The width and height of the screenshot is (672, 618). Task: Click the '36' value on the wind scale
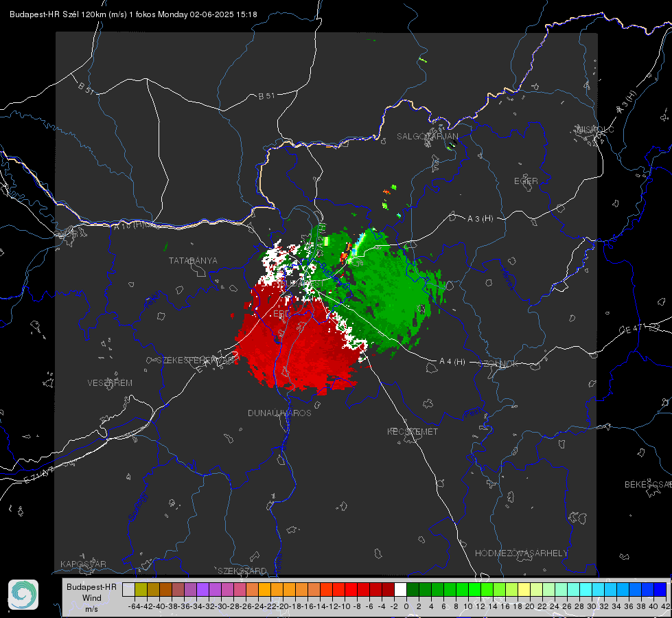pyautogui.click(x=629, y=606)
